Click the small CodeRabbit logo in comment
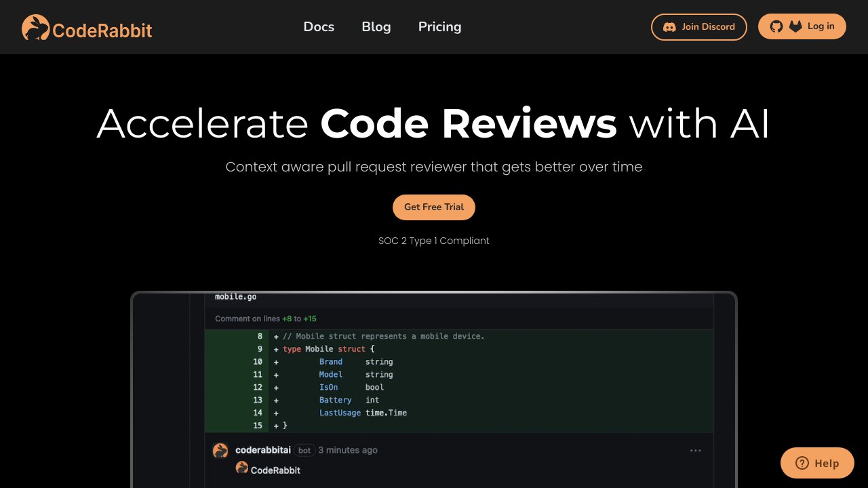Image resolution: width=868 pixels, height=488 pixels. coord(242,468)
